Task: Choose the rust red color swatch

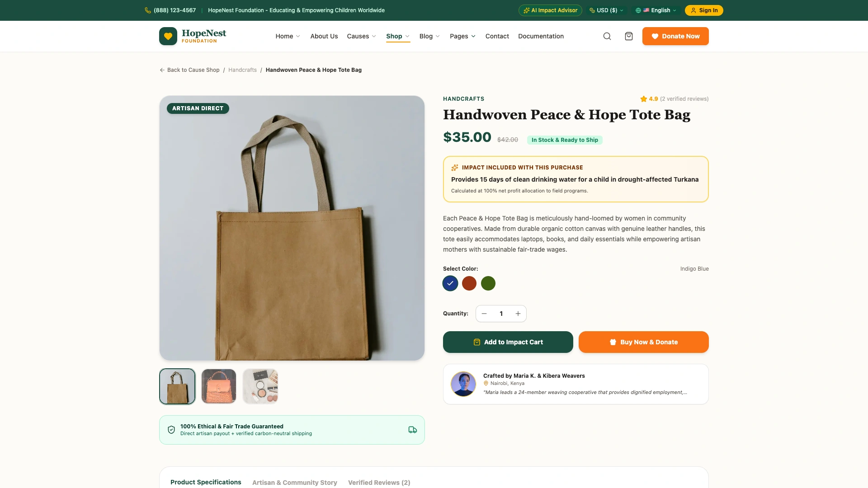Action: [x=469, y=283]
